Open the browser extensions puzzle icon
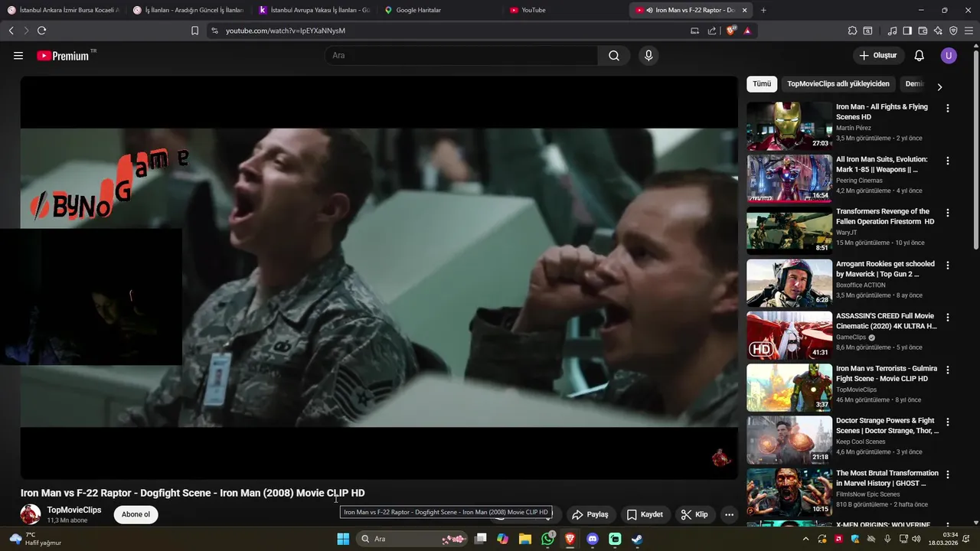This screenshot has width=980, height=551. click(852, 31)
